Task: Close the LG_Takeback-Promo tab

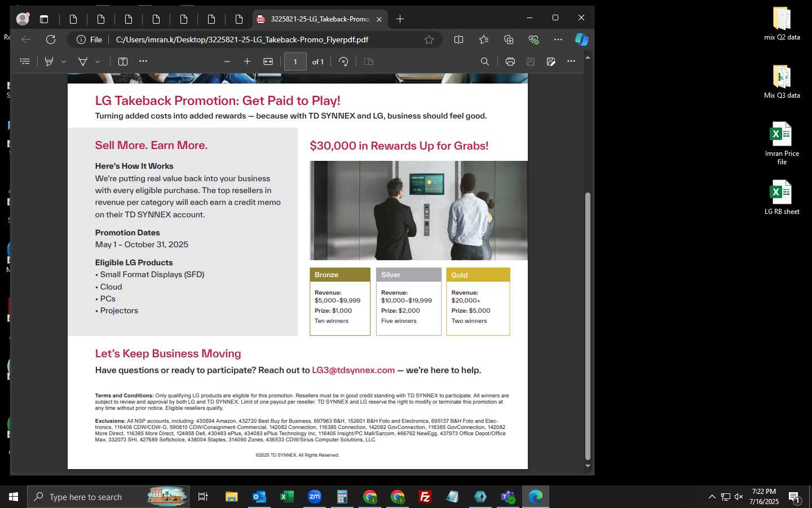Action: tap(379, 19)
